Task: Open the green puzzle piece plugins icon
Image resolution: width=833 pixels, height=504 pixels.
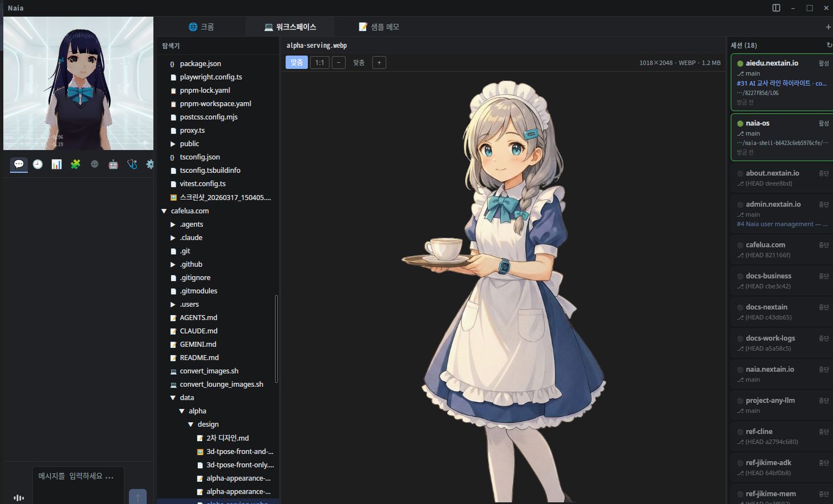Action: click(76, 164)
